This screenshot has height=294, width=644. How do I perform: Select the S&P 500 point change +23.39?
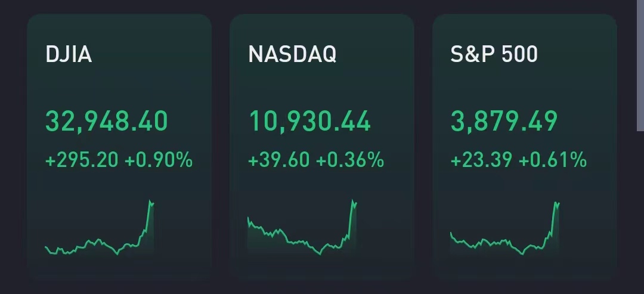tap(482, 160)
